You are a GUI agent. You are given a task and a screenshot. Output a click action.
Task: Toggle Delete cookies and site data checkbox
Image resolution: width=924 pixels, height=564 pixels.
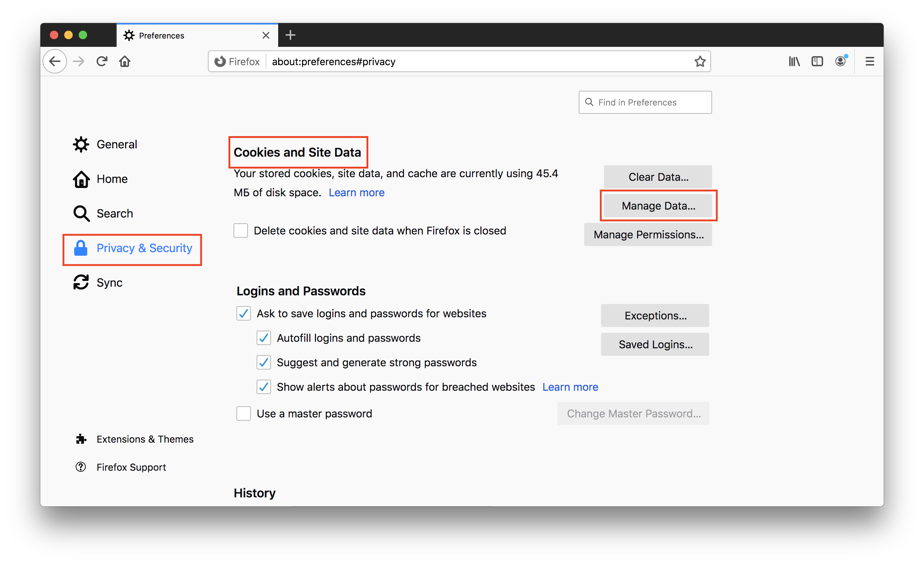241,231
